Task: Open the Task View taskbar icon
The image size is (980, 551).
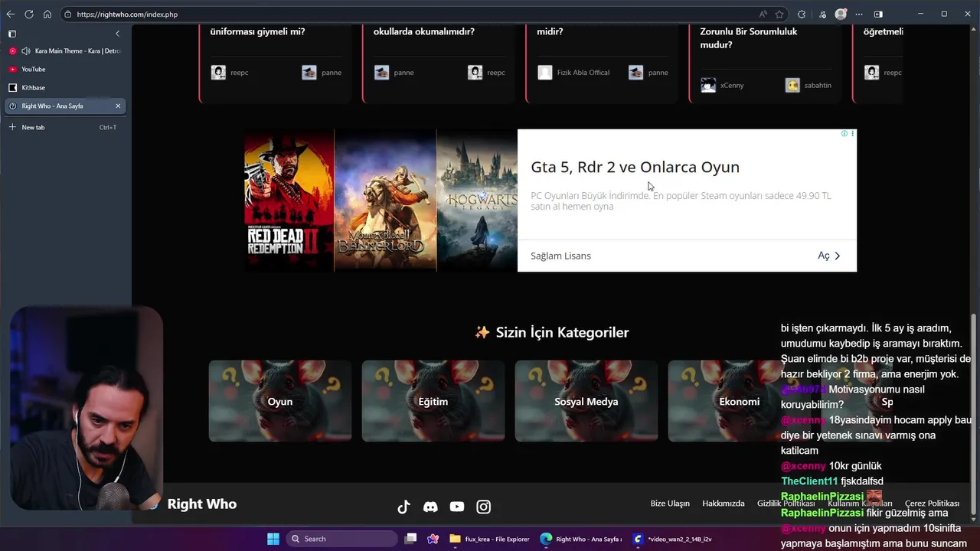Action: 410,539
